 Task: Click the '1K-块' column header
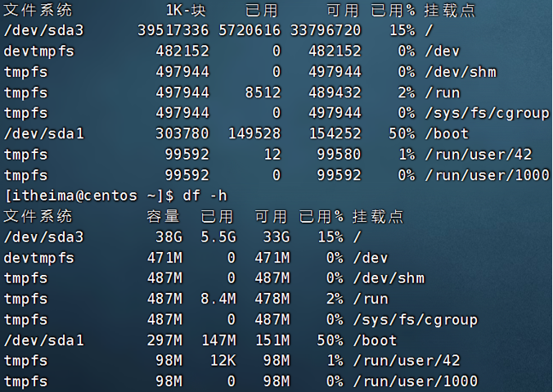pos(187,11)
